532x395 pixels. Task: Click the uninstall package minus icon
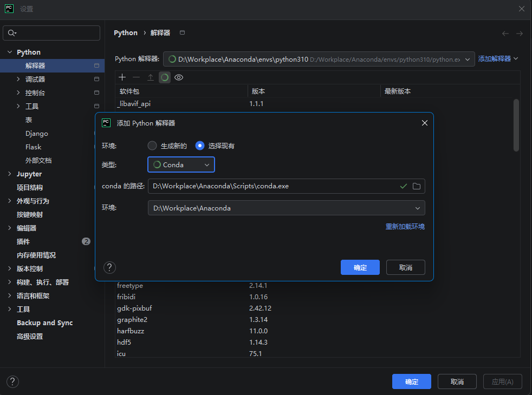[137, 77]
